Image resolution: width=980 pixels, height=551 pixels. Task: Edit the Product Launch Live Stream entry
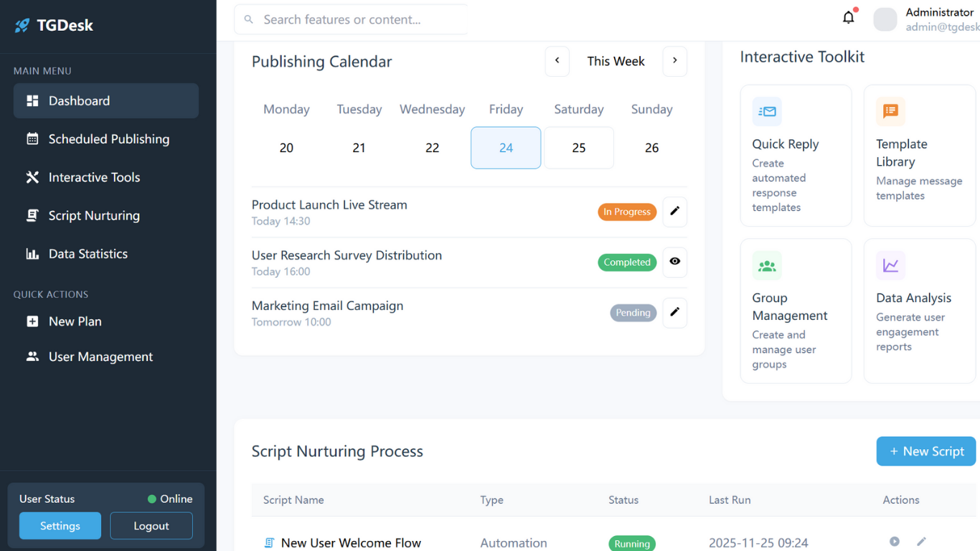[x=674, y=212]
